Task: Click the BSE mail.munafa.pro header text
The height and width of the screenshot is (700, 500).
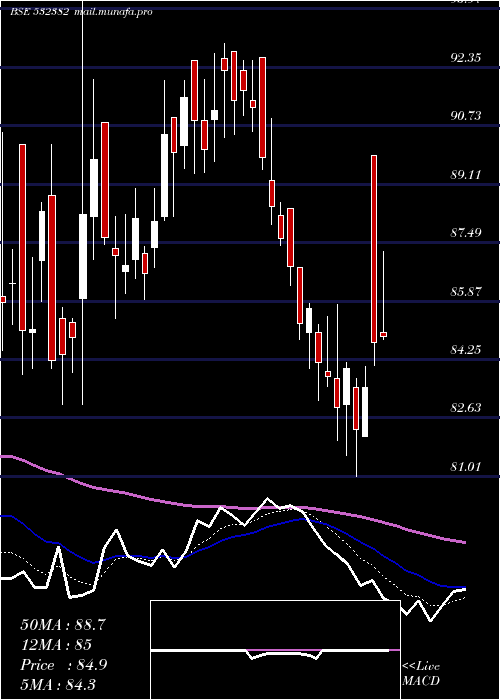Action: 81,12
